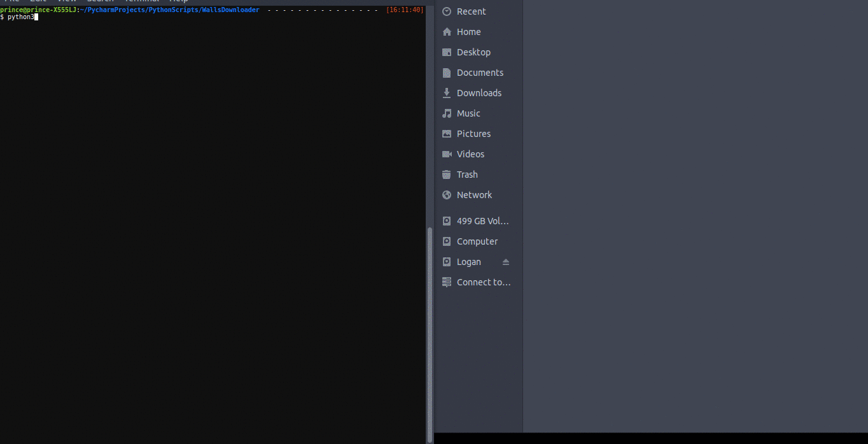
Task: Click the Computer drive icon
Action: [x=447, y=241]
